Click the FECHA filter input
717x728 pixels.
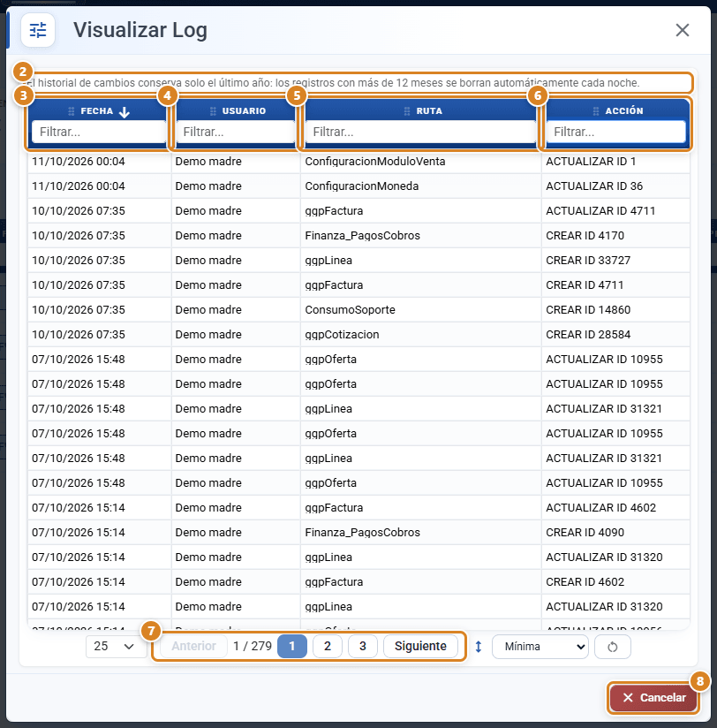tap(99, 133)
